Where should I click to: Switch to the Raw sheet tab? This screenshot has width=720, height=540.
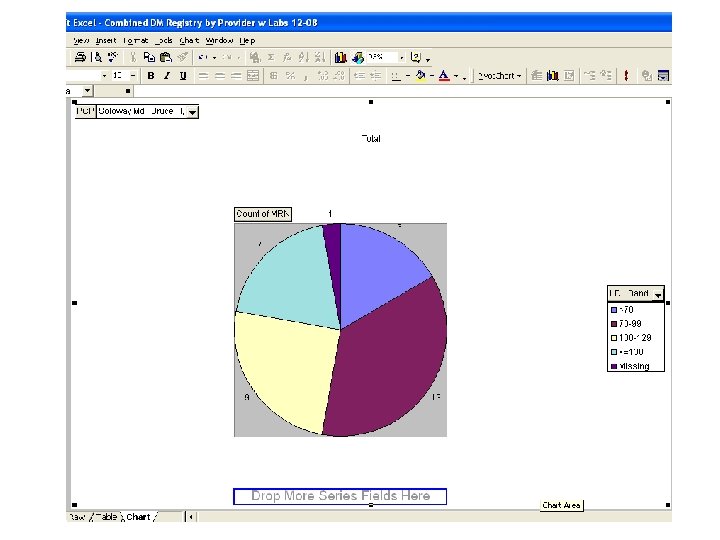click(77, 517)
